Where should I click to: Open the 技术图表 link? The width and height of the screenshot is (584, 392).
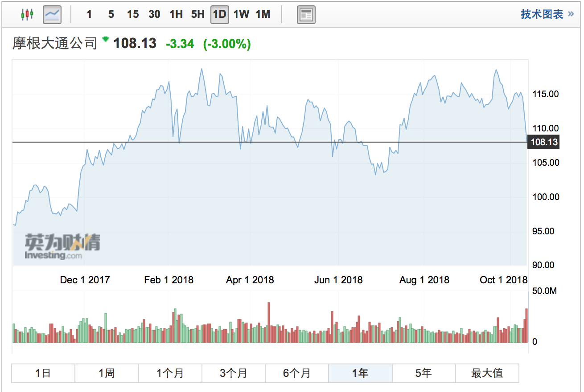(x=547, y=14)
